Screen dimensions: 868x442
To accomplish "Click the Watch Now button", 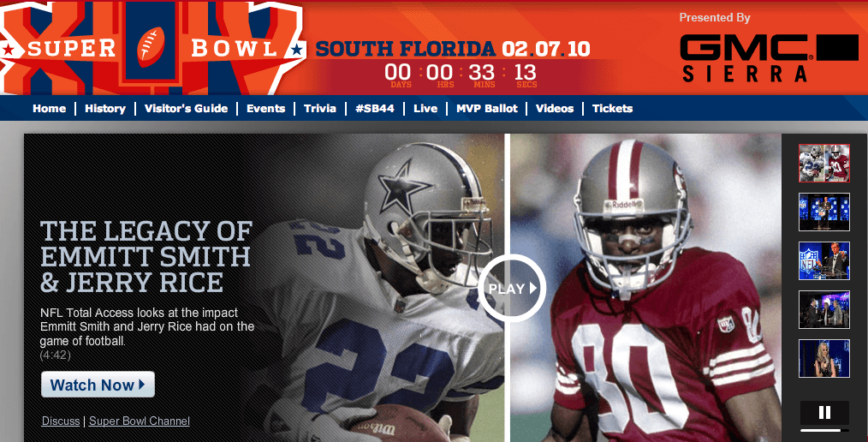I will pos(98,385).
